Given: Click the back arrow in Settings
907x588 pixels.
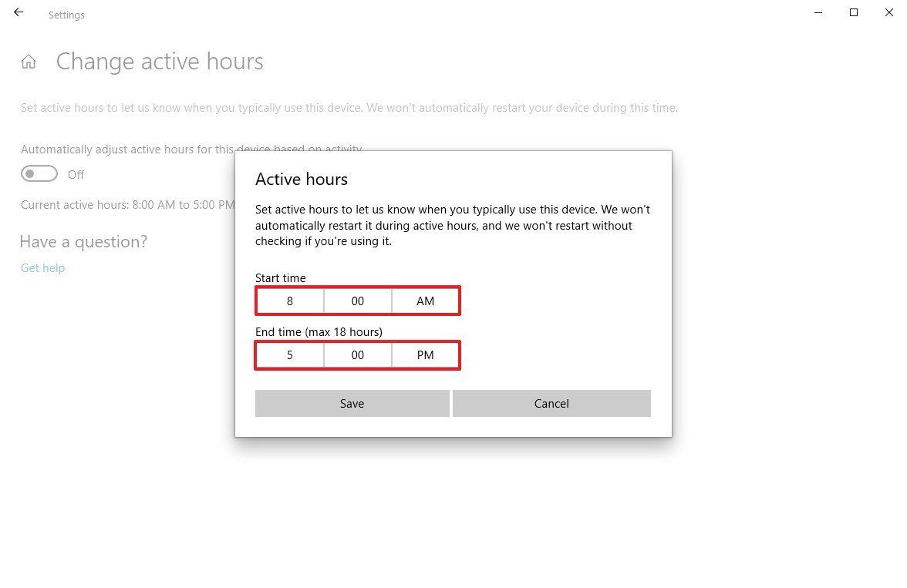Looking at the screenshot, I should 18,12.
